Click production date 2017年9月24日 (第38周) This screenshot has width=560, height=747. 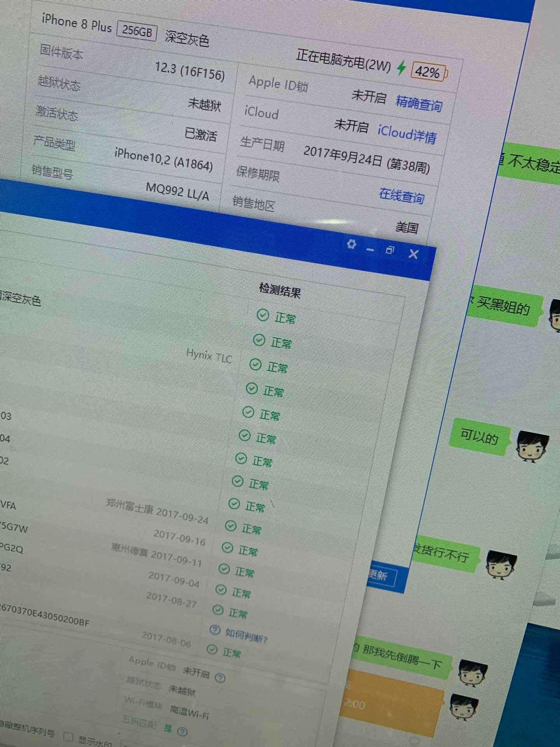(367, 159)
